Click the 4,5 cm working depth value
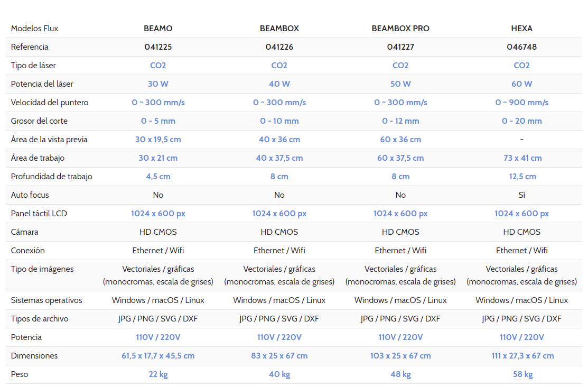Screen dimensions: 588x386 click(x=158, y=177)
